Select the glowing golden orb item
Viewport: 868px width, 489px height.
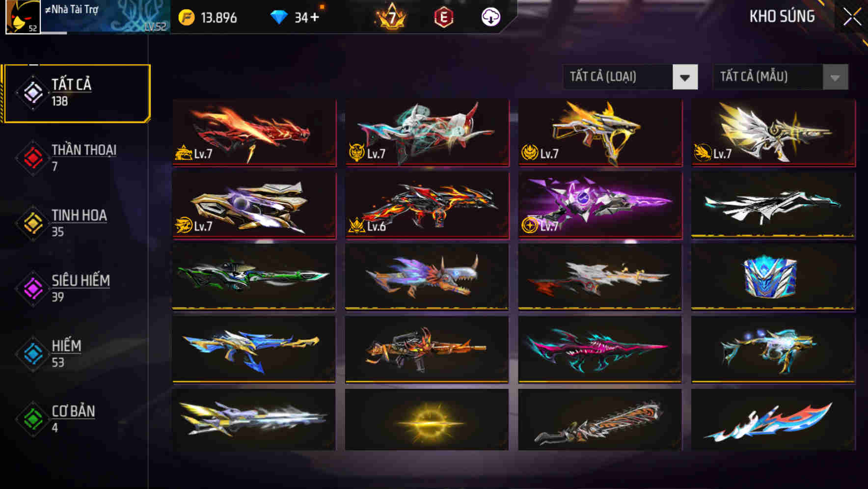pyautogui.click(x=427, y=420)
